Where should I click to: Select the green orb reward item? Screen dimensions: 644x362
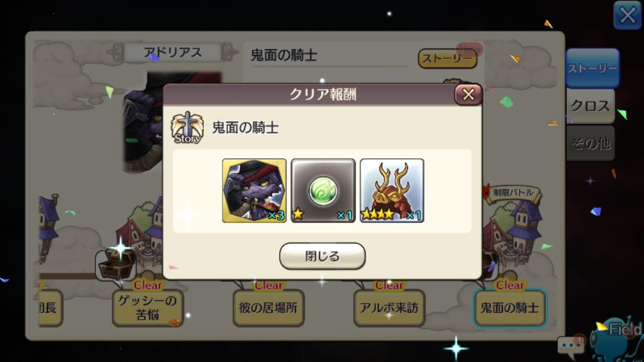click(323, 190)
